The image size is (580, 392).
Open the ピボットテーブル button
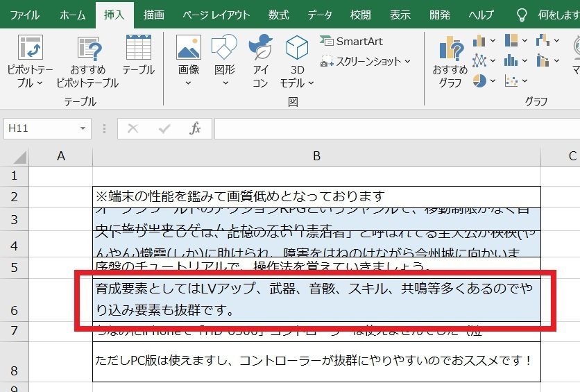point(31,61)
